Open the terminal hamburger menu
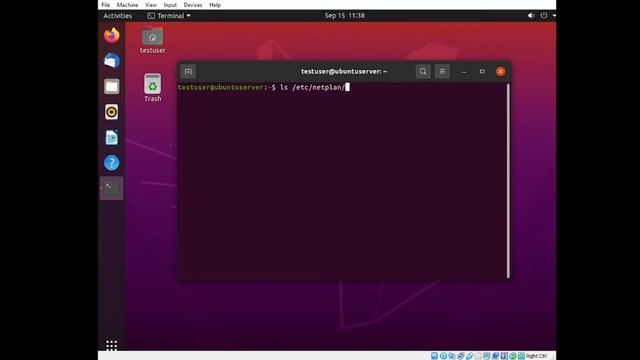The height and width of the screenshot is (360, 640). point(442,71)
